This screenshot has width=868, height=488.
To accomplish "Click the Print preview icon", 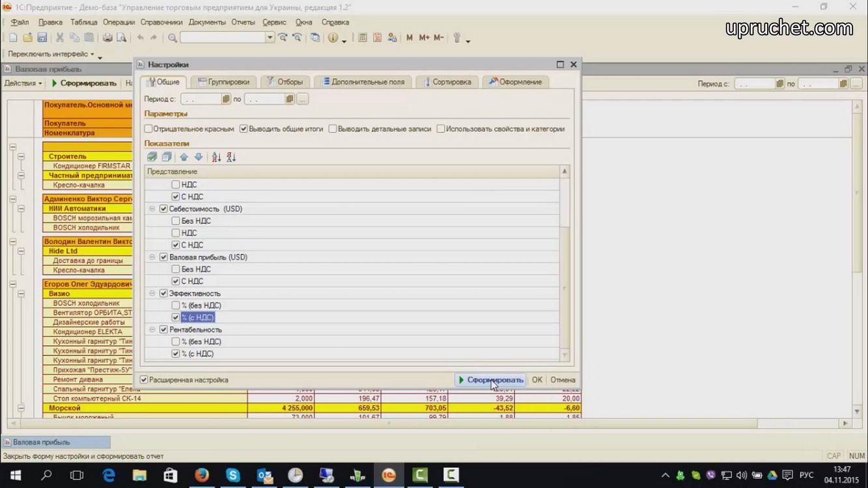I will 121,38.
